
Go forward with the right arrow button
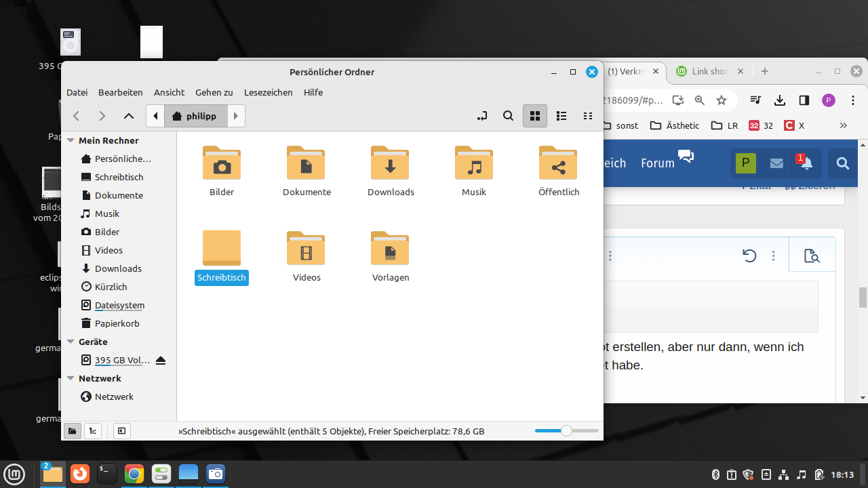(x=102, y=116)
